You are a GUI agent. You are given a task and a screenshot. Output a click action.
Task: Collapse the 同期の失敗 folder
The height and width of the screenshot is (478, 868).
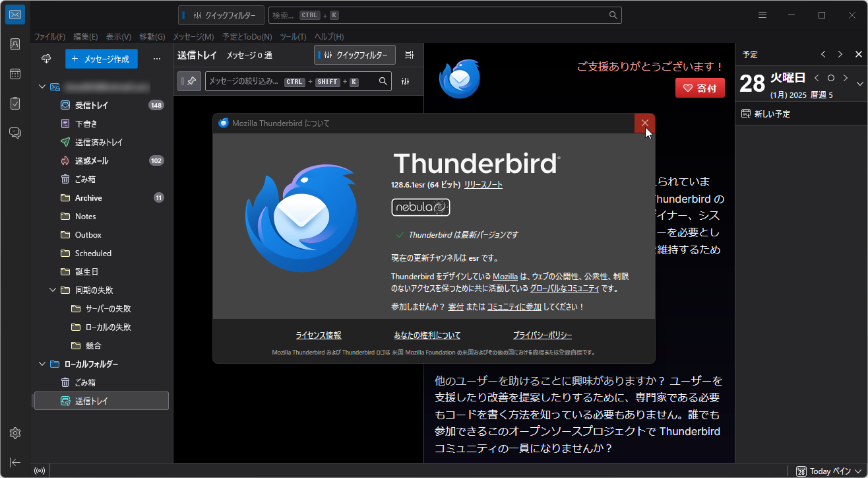53,290
